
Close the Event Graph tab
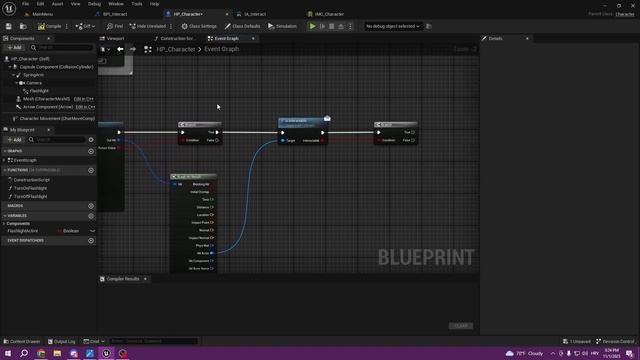click(x=253, y=38)
